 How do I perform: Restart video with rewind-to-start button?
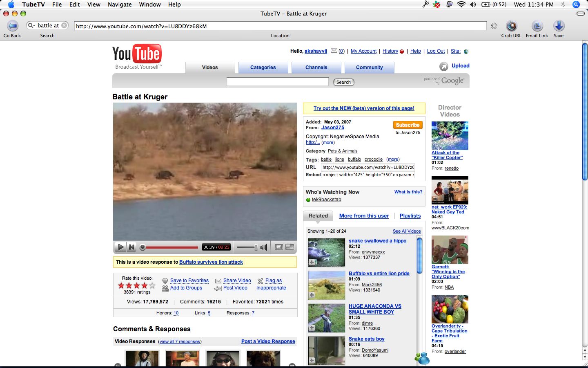(131, 247)
